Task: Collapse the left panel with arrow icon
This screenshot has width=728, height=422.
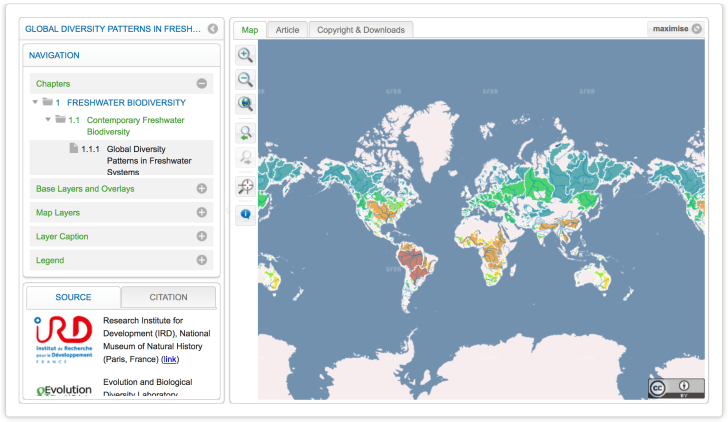Action: (213, 29)
